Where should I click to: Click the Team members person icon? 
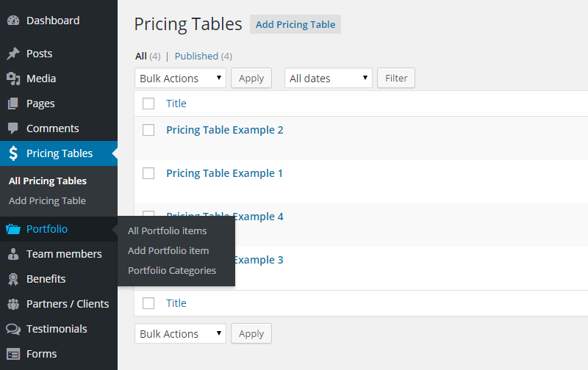(12, 254)
